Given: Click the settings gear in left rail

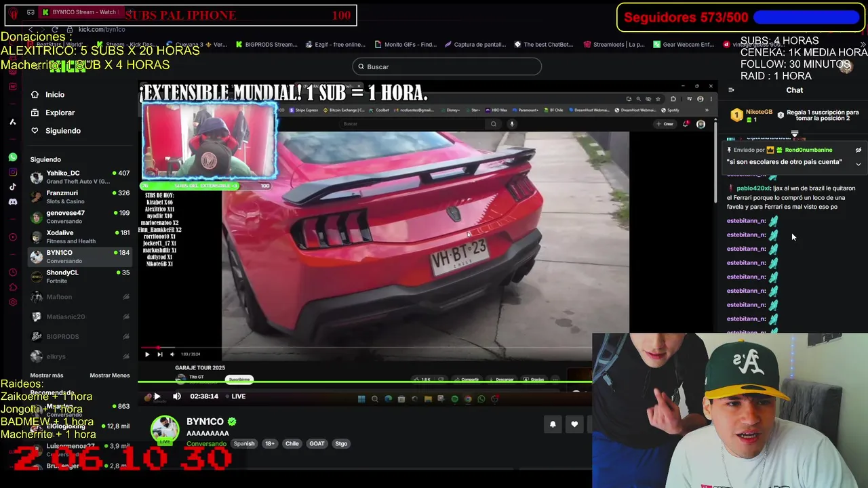Looking at the screenshot, I should (x=13, y=302).
